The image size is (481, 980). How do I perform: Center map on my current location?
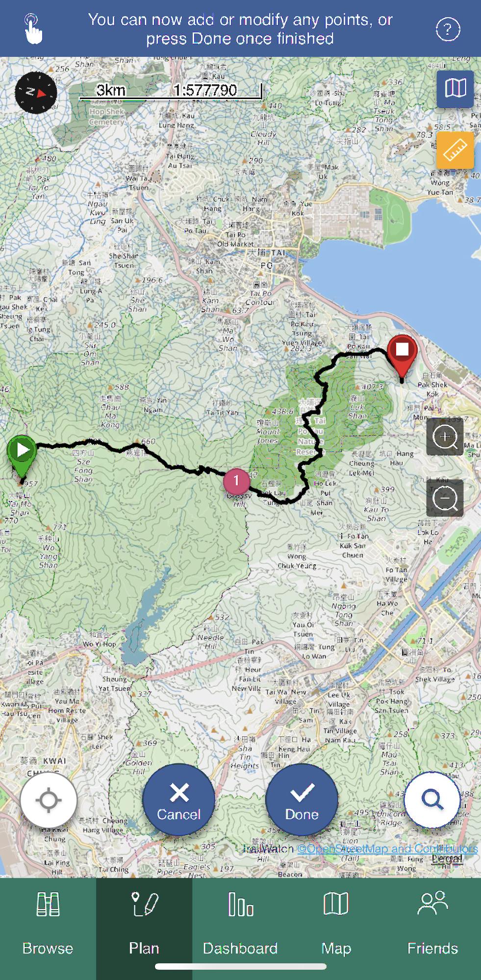pyautogui.click(x=49, y=800)
